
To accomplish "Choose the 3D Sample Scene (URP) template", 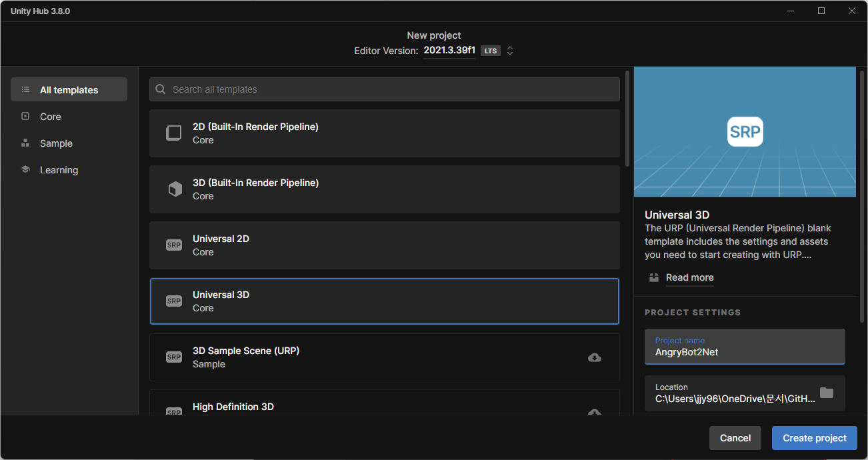I will (x=385, y=357).
